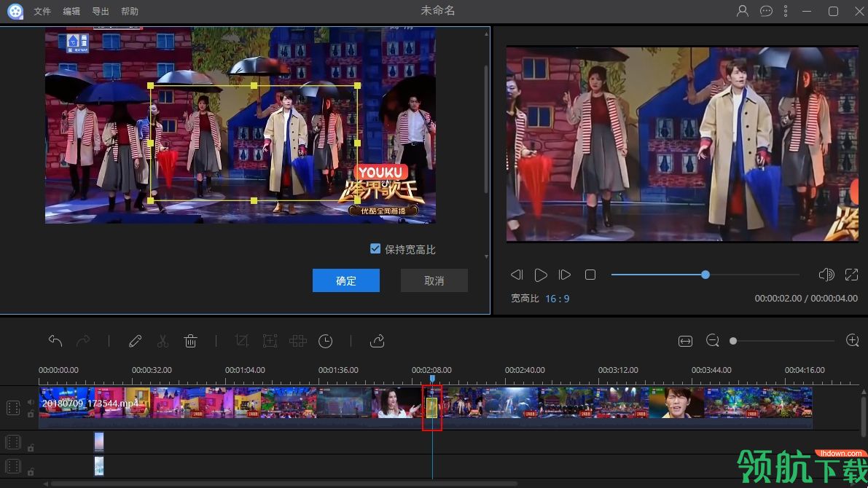
Task: Click the blue playhead marker on the ruler
Action: pyautogui.click(x=432, y=379)
